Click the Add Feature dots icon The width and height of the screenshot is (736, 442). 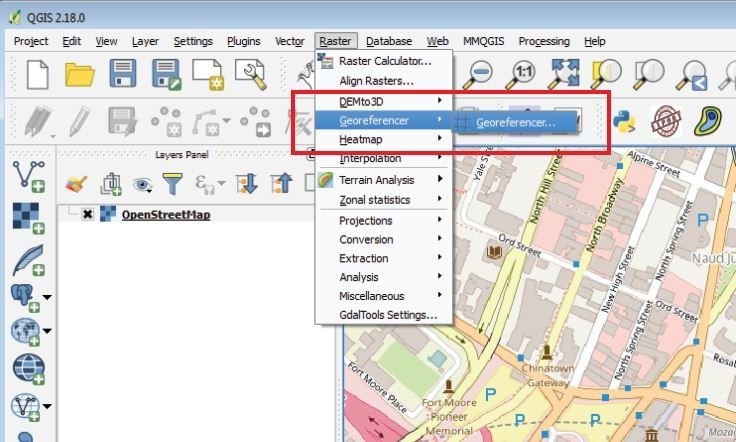click(x=167, y=122)
